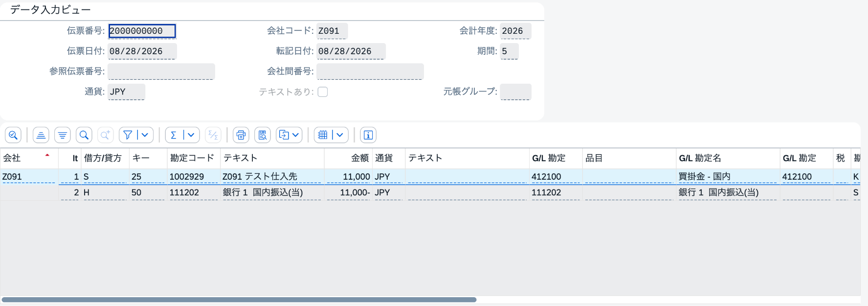
Task: Sort the list in ascending order
Action: (x=41, y=135)
